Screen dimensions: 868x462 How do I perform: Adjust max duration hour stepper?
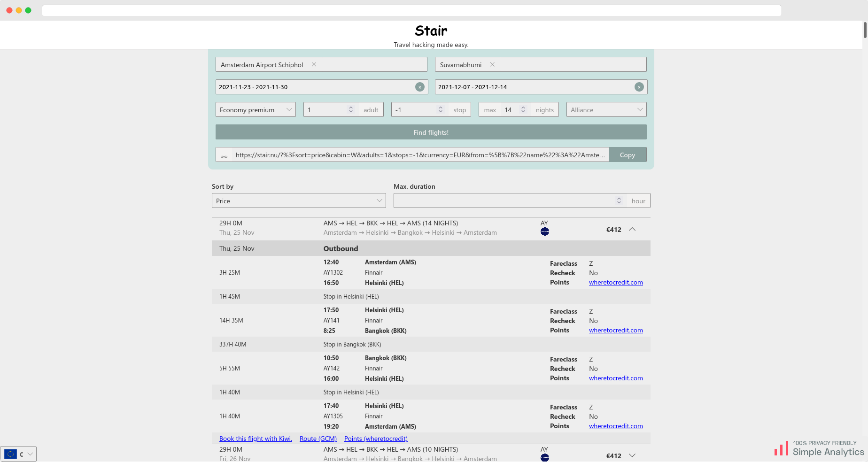pos(619,200)
